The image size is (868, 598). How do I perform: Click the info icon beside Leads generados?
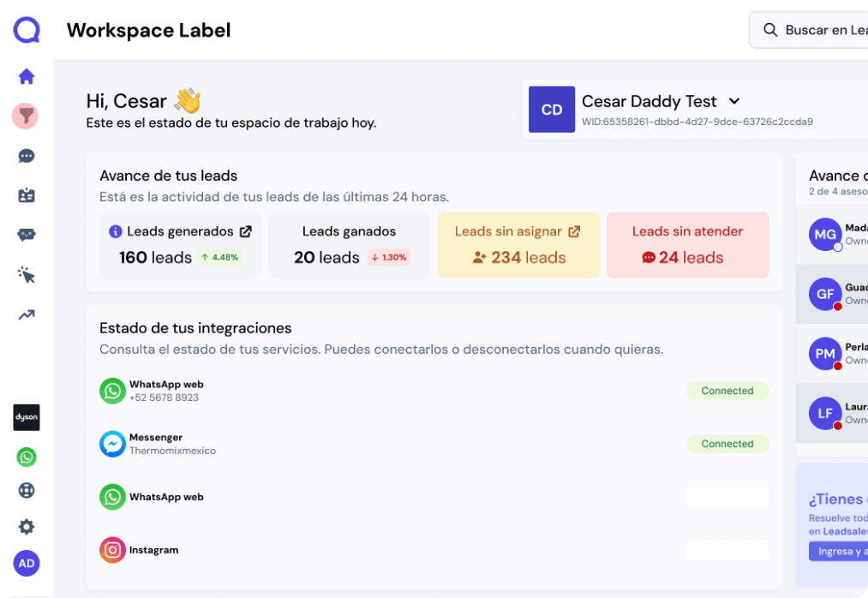pos(116,231)
